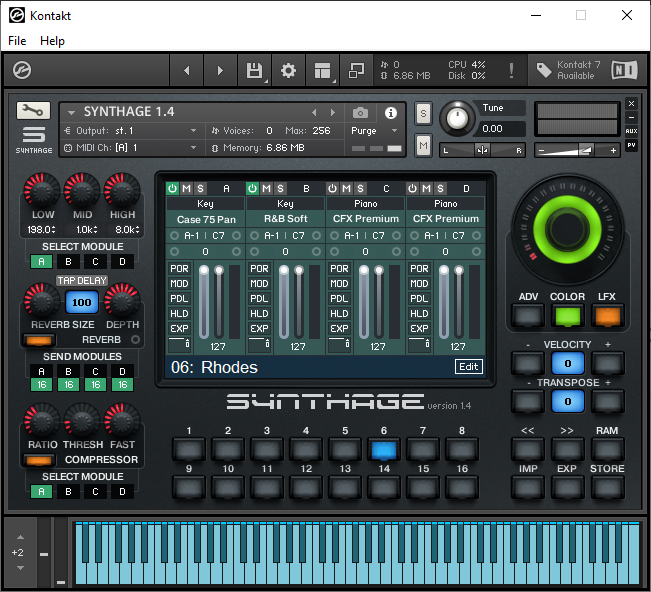651x592 pixels.
Task: Click the instrument volume slider
Action: point(577,150)
